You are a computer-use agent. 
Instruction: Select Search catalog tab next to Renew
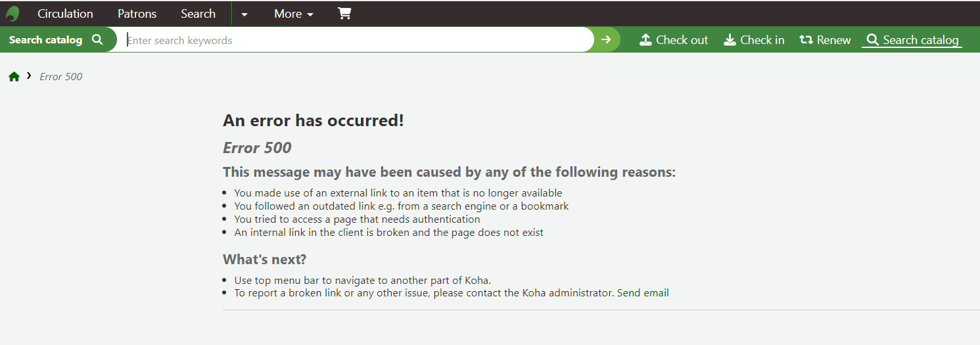(x=912, y=40)
